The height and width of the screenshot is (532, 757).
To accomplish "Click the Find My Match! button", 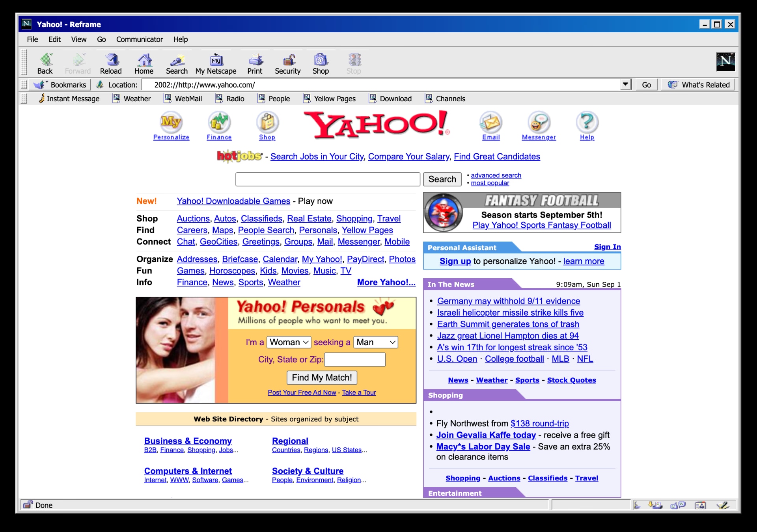I will pos(322,378).
